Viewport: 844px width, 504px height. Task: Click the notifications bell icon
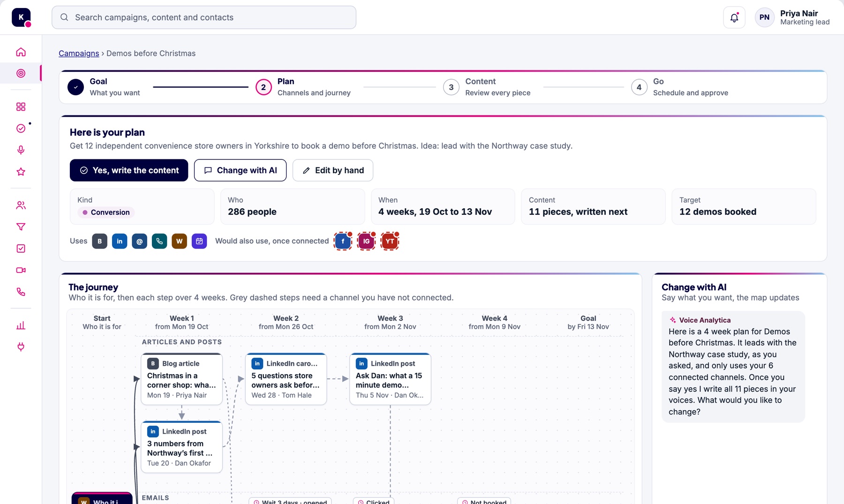point(734,17)
